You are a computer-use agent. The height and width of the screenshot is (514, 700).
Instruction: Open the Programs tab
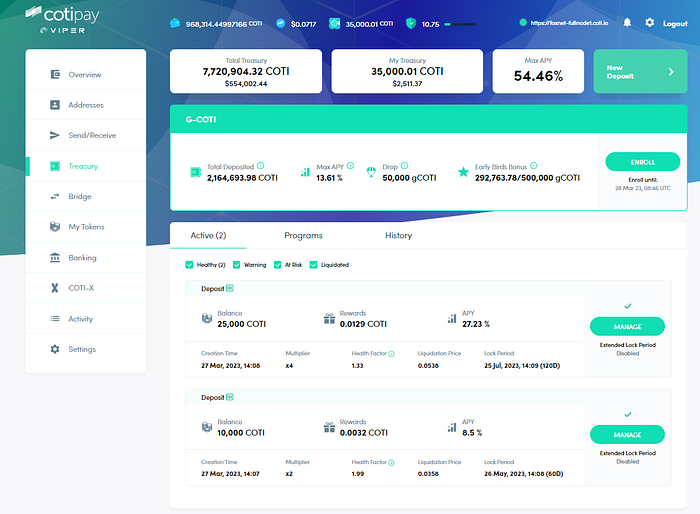pyautogui.click(x=303, y=235)
